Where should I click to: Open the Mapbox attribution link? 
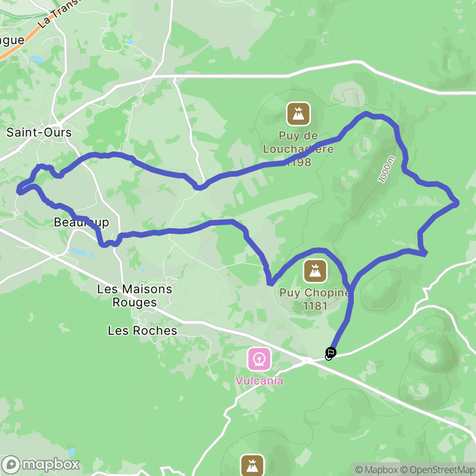coord(377,469)
